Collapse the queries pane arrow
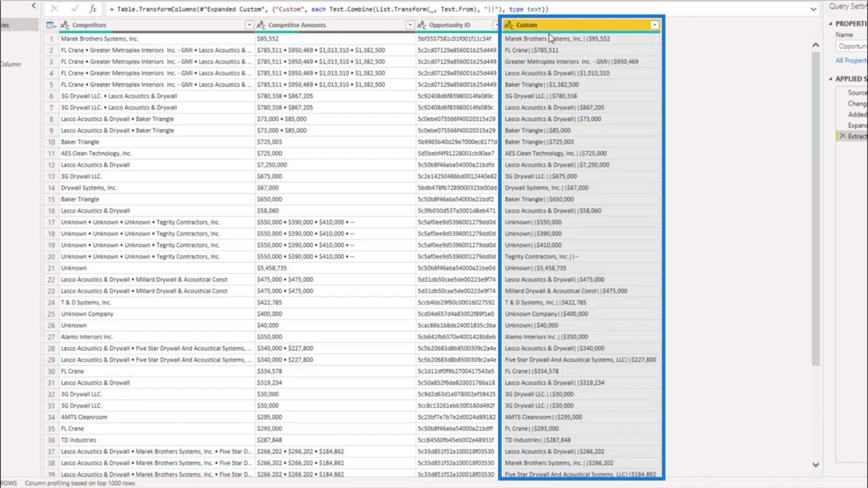The height and width of the screenshot is (488, 868). coord(34,6)
